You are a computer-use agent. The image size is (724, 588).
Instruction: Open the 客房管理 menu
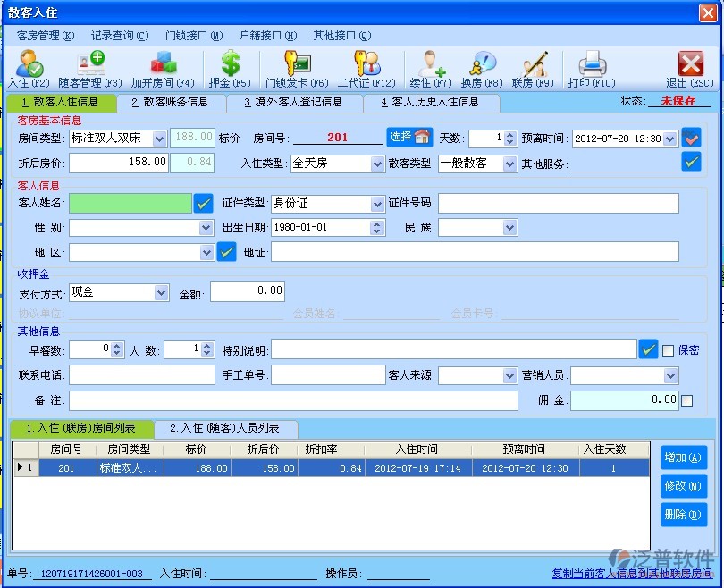click(x=44, y=36)
